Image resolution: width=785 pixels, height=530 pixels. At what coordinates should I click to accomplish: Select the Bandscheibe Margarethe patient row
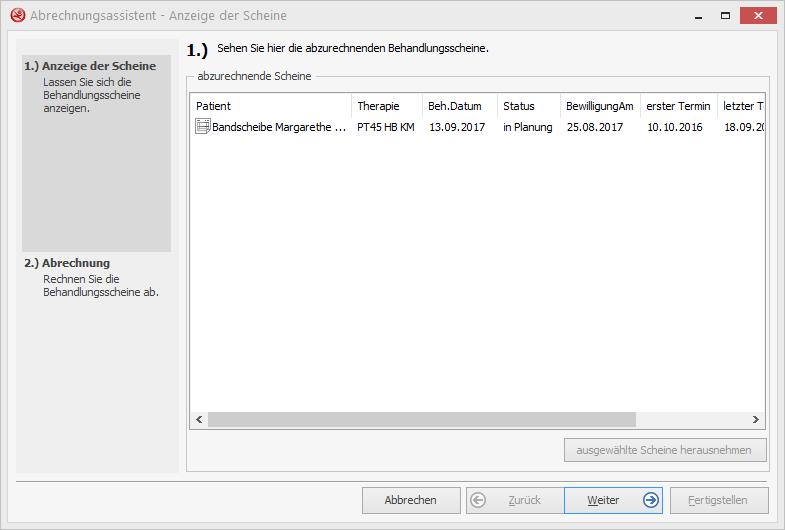(279, 127)
